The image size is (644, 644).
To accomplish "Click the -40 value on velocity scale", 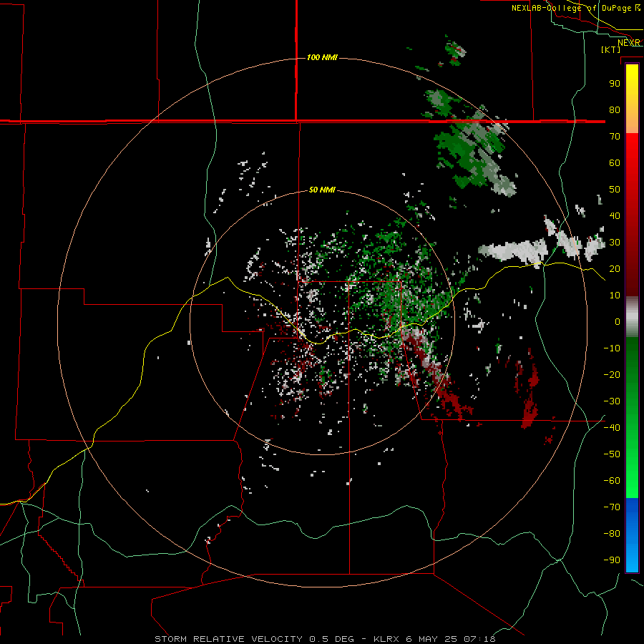I will pos(612,428).
